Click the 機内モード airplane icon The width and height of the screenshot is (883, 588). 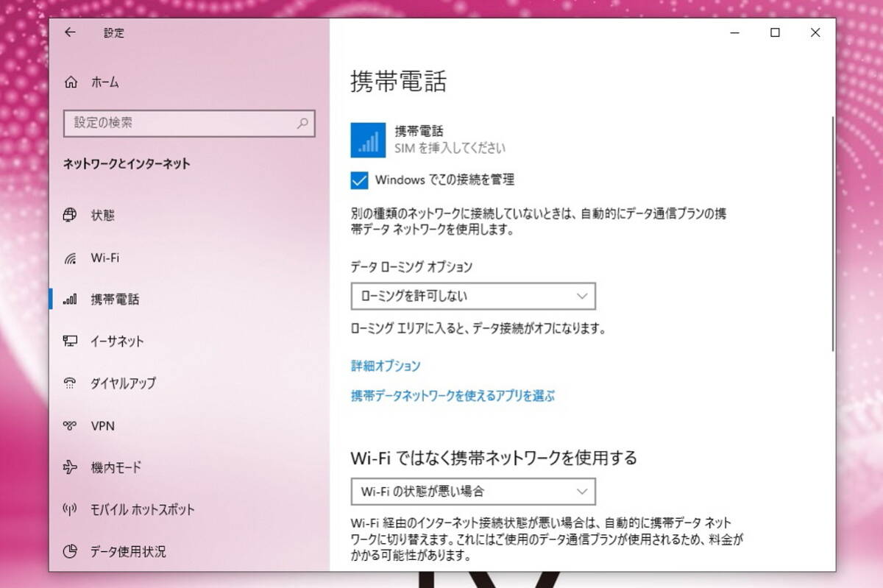tap(71, 467)
